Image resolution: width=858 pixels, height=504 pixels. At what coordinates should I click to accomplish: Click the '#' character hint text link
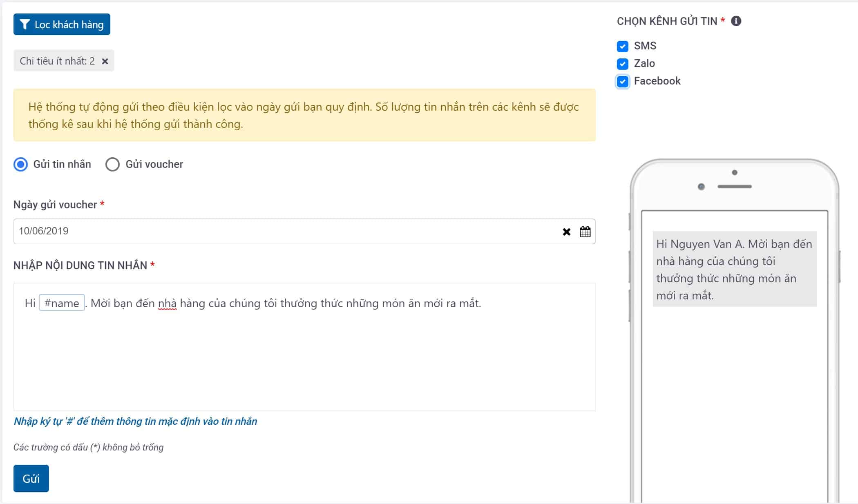click(135, 421)
